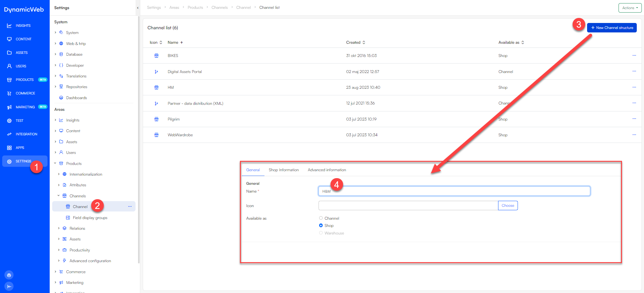
Task: Click the Choose icon button
Action: click(x=508, y=206)
